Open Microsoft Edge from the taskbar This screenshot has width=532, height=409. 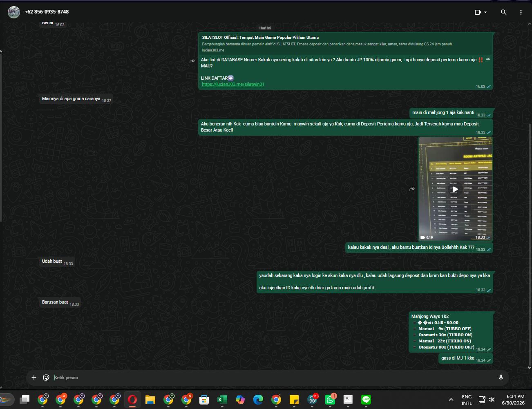258,400
